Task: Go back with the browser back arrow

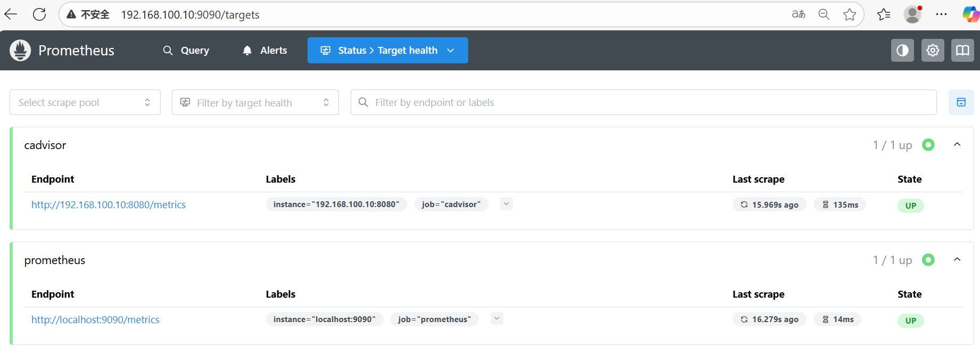Action: tap(11, 14)
